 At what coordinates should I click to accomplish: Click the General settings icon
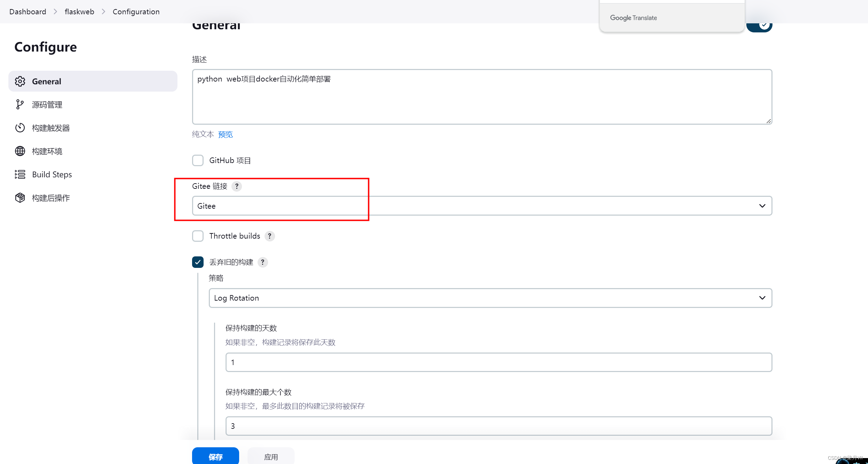click(x=20, y=81)
